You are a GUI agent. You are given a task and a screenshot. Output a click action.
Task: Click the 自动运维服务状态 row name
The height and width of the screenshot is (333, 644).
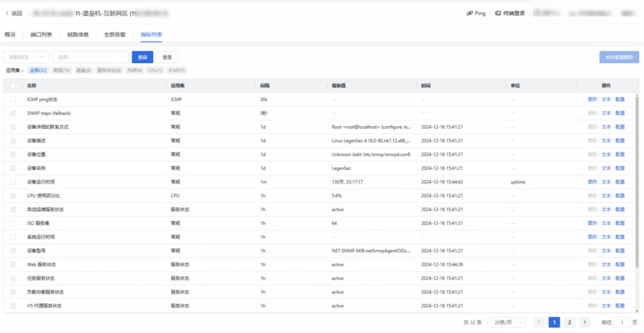point(45,209)
